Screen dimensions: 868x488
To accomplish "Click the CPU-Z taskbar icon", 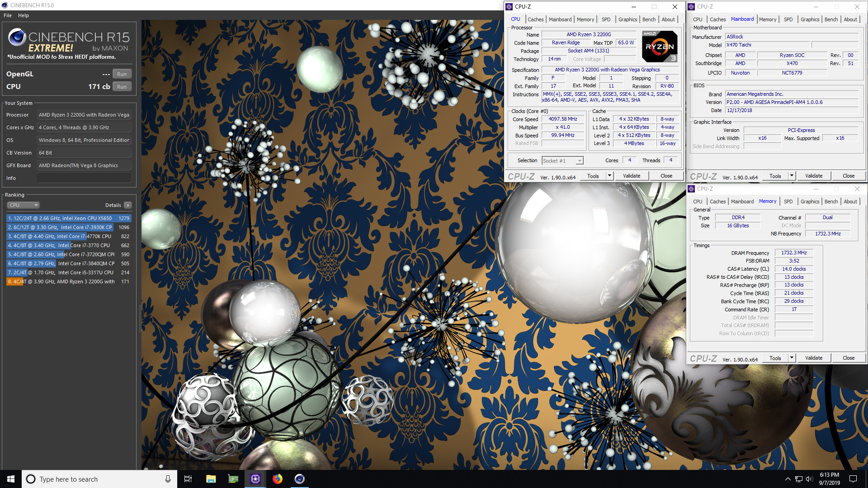I will click(x=255, y=479).
